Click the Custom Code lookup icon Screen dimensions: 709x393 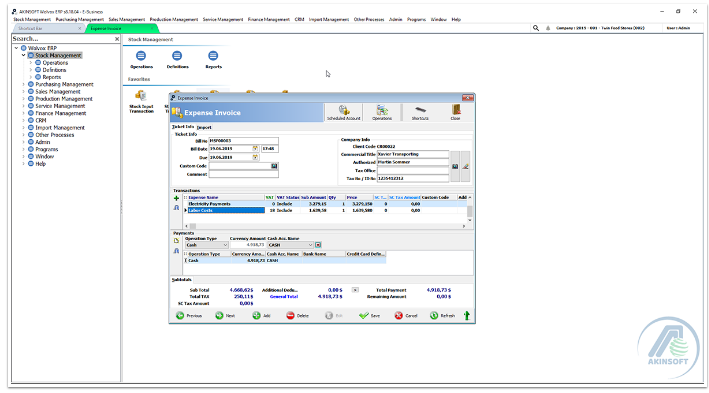click(274, 166)
